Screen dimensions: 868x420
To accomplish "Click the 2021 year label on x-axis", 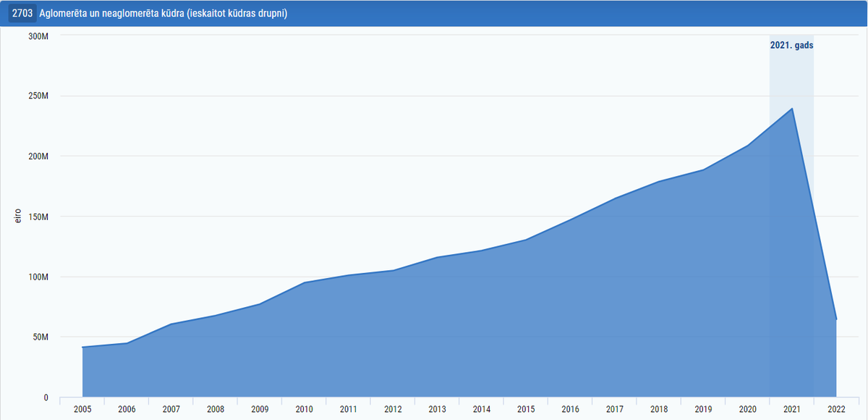I will coord(792,410).
